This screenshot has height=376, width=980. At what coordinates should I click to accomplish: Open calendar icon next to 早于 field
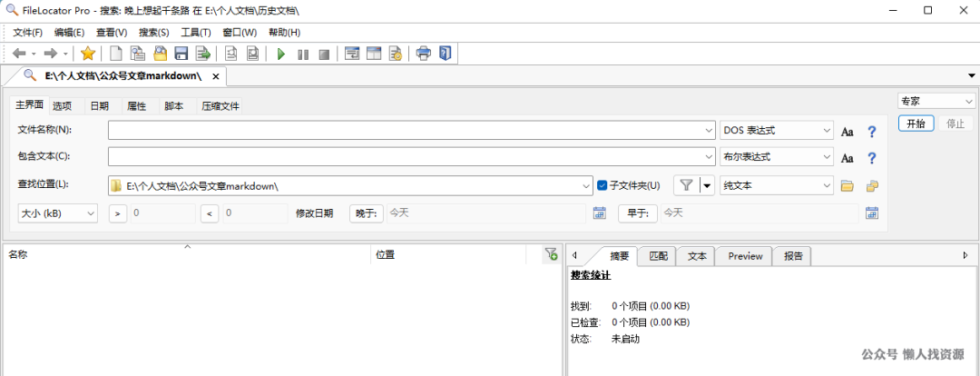[873, 213]
